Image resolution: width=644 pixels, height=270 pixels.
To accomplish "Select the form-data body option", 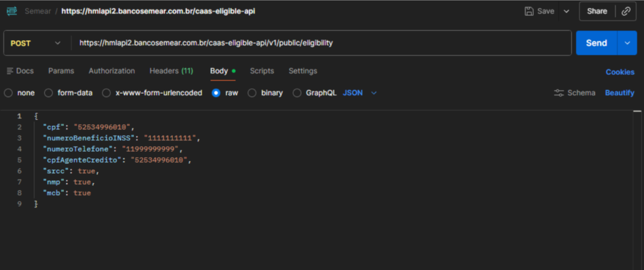I will point(48,93).
